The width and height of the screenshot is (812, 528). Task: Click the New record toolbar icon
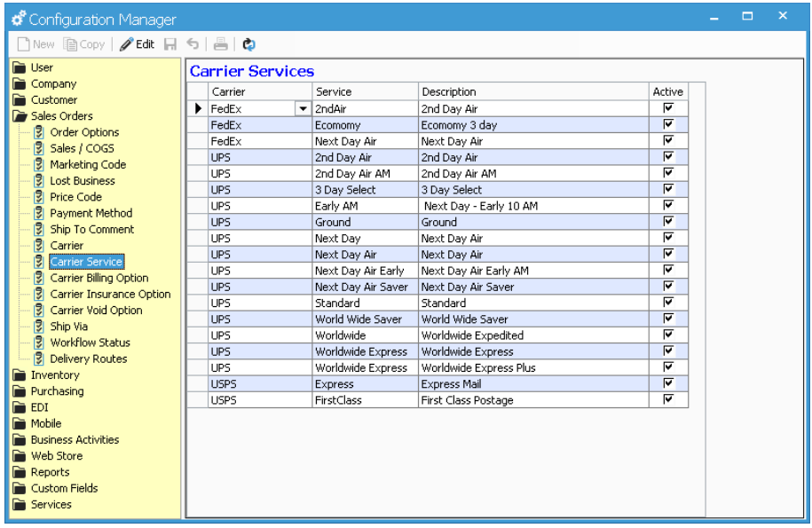(x=23, y=44)
